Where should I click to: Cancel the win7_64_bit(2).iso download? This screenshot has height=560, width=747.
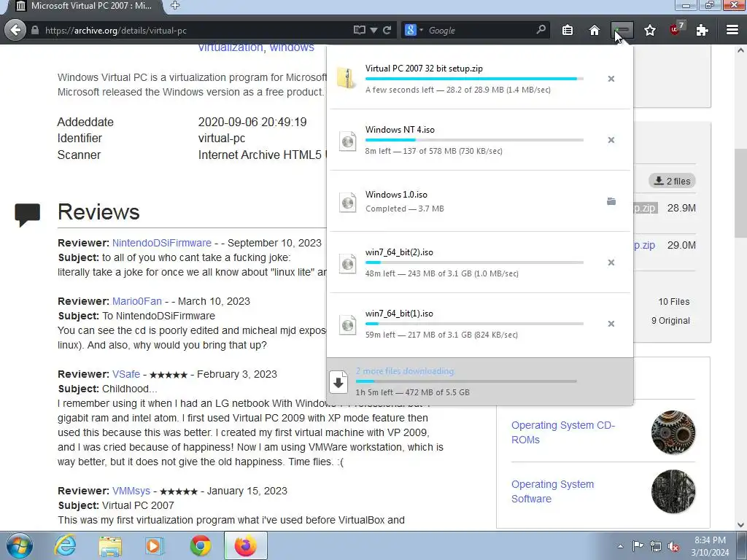(611, 262)
